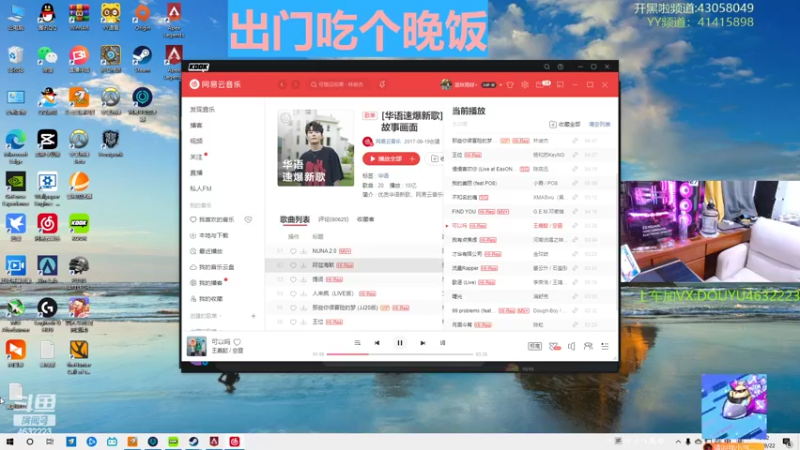800x450 pixels.
Task: Open the 网易云音乐 creator link
Action: coord(388,141)
